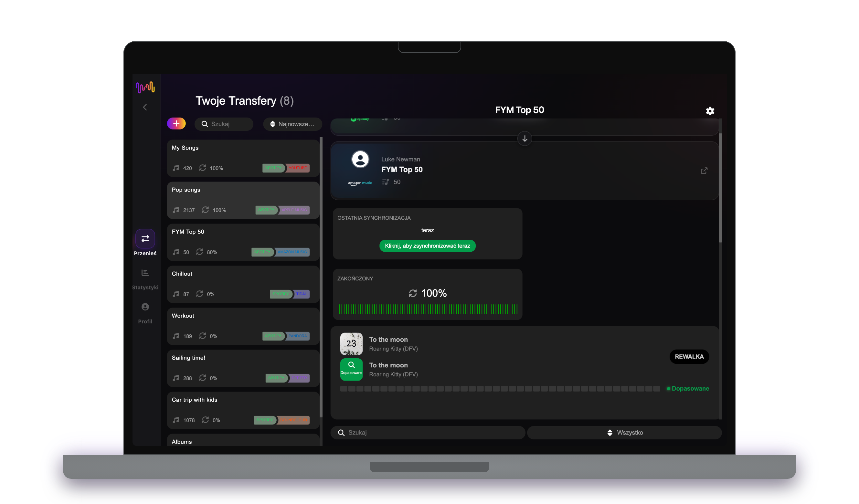This screenshot has width=859, height=504.
Task: Click the green 100% progress bar
Action: [x=428, y=309]
